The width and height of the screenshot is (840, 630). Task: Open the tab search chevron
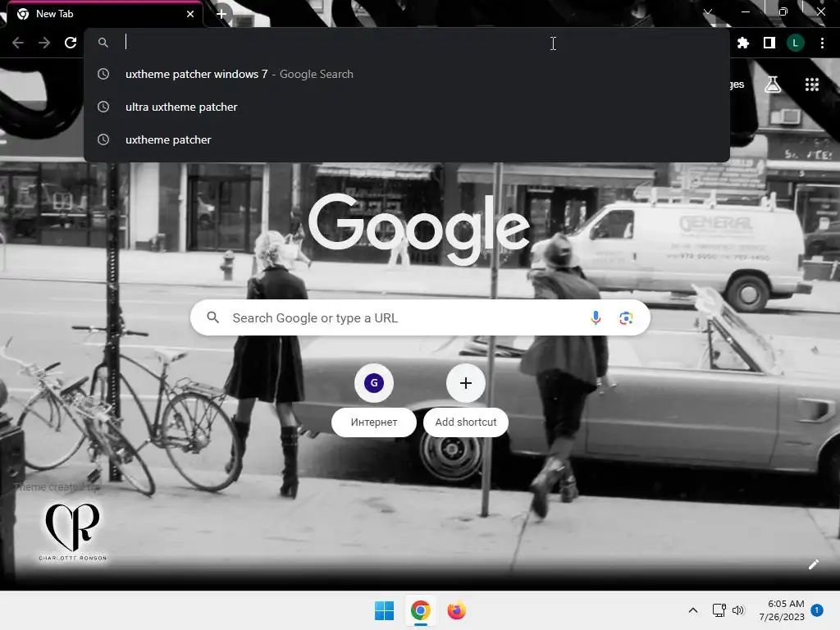pos(708,11)
